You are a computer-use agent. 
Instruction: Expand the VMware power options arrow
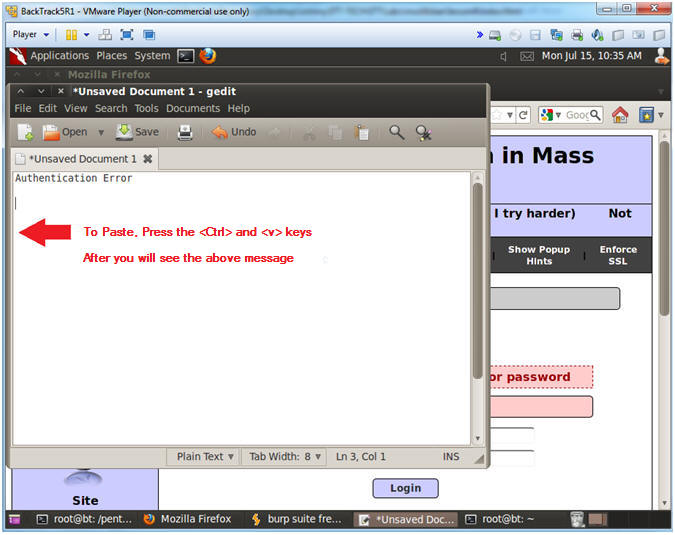(x=87, y=35)
